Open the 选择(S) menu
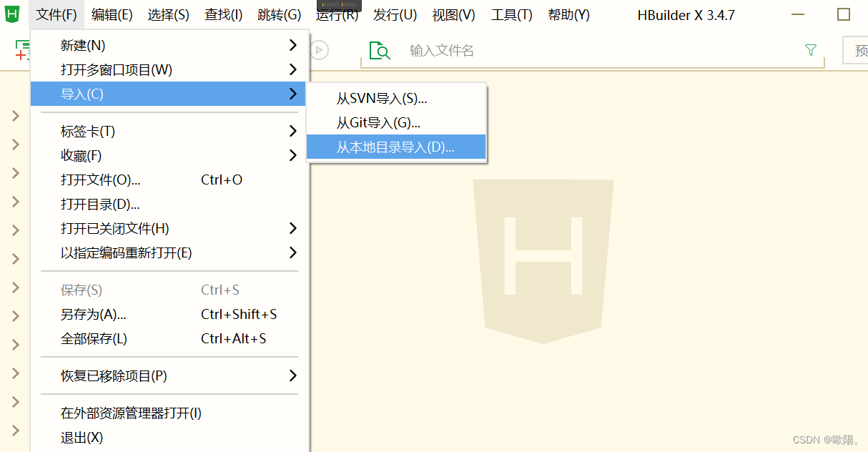The height and width of the screenshot is (452, 868). click(x=169, y=14)
